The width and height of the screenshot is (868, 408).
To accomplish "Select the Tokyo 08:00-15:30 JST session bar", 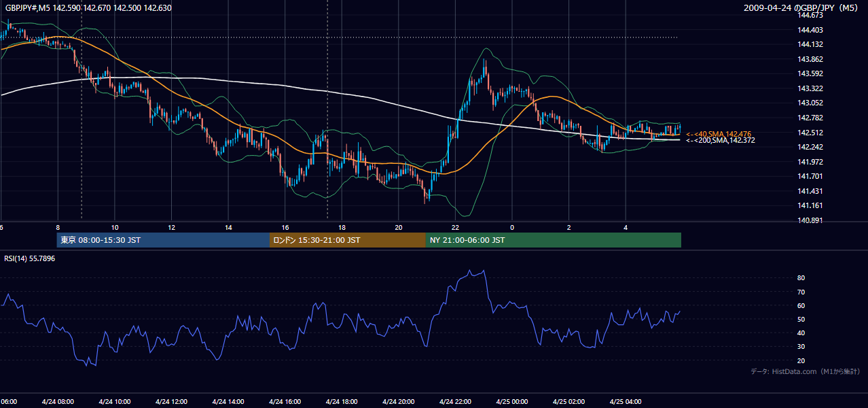I will click(x=163, y=240).
